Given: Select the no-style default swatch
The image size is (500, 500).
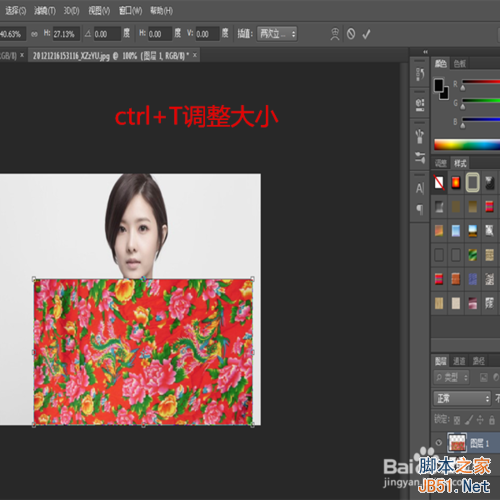Looking at the screenshot, I should [x=439, y=182].
